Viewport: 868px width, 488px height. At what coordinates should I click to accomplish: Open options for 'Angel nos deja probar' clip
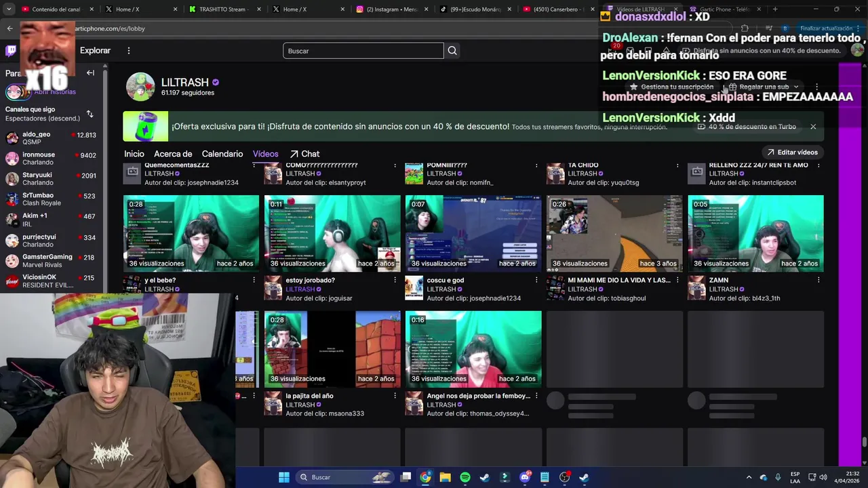536,396
